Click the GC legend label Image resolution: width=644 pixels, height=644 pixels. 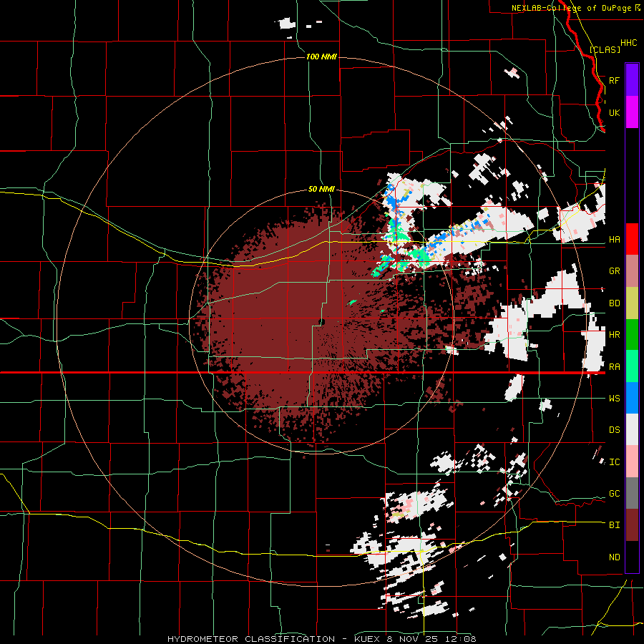point(614,494)
